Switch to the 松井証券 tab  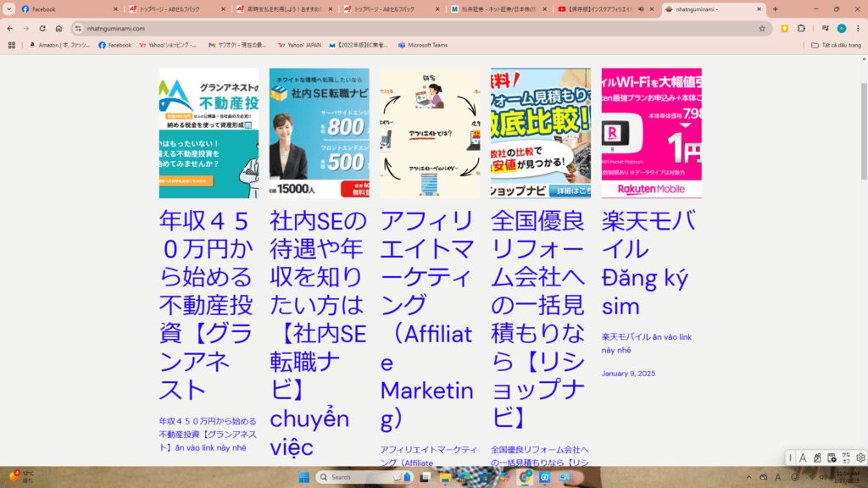(498, 8)
